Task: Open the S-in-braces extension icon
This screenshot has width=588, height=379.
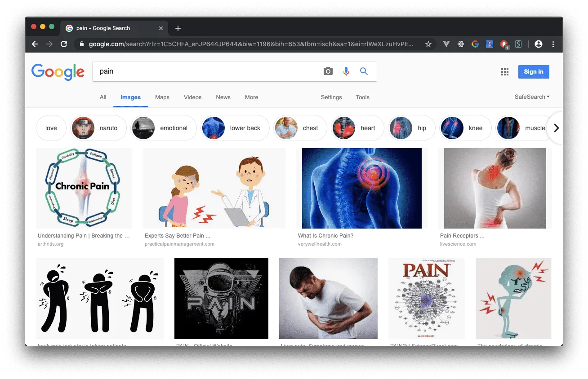Action: pos(518,44)
